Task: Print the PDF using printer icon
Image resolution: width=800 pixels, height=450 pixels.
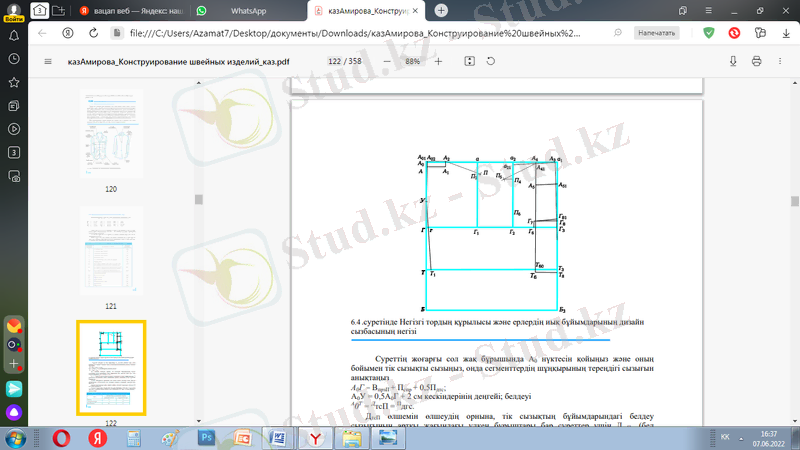Action: 757,61
